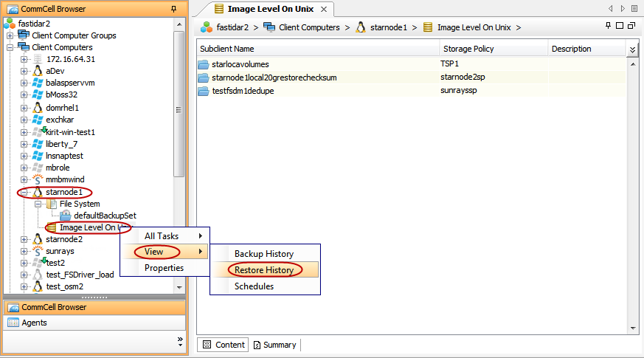
Task: Click the defaultBackupSet icon in tree
Action: pos(66,216)
